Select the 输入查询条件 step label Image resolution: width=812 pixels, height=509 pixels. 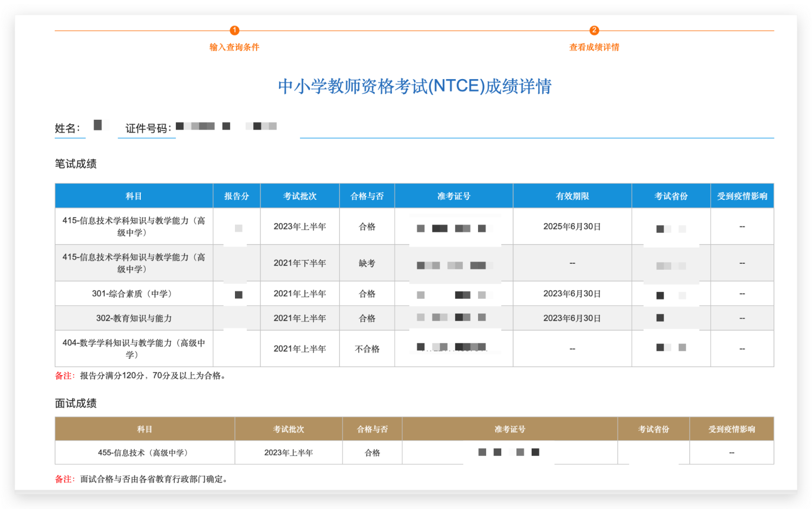click(x=234, y=47)
